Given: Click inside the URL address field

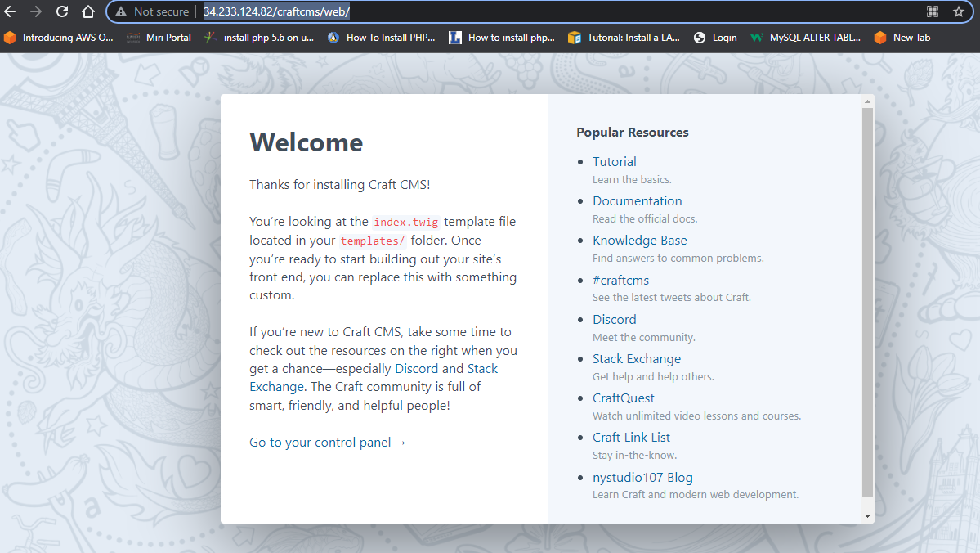Looking at the screenshot, I should coord(572,11).
